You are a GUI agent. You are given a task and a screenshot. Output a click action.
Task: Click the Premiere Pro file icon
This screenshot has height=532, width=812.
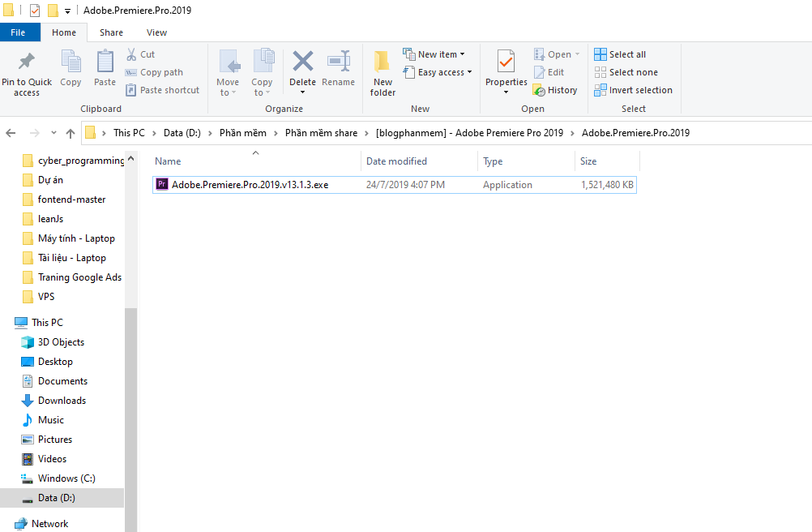161,184
